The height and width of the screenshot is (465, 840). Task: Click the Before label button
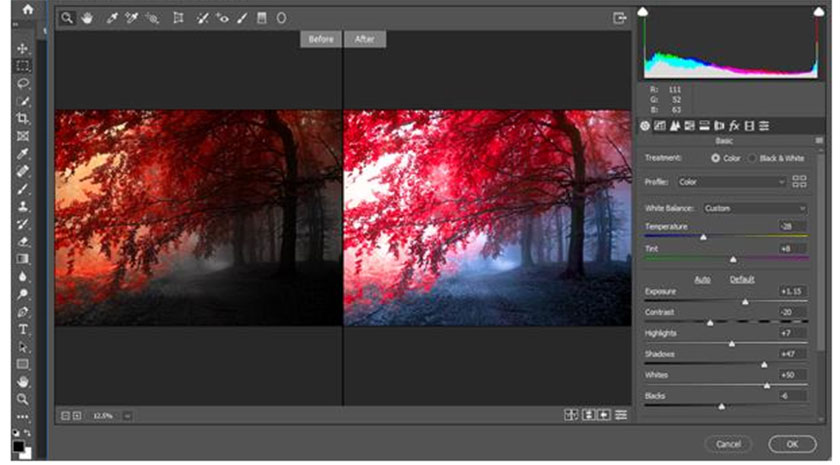pyautogui.click(x=321, y=39)
